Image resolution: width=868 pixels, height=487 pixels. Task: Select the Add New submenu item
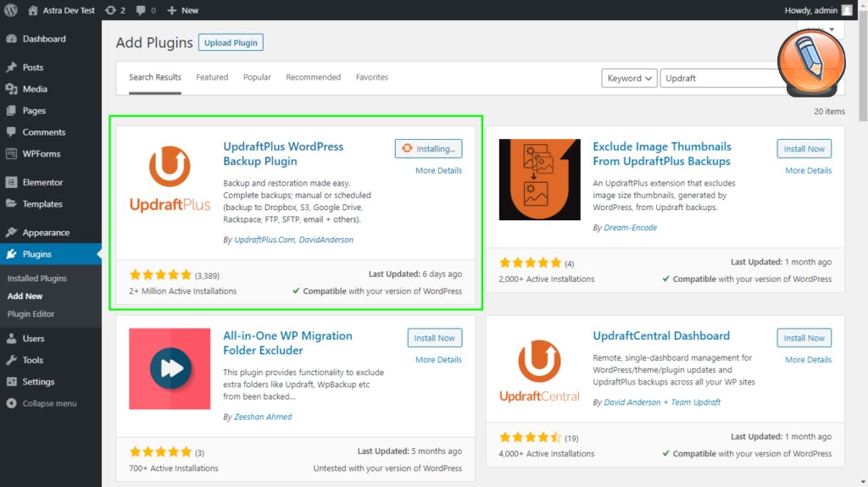pos(25,296)
